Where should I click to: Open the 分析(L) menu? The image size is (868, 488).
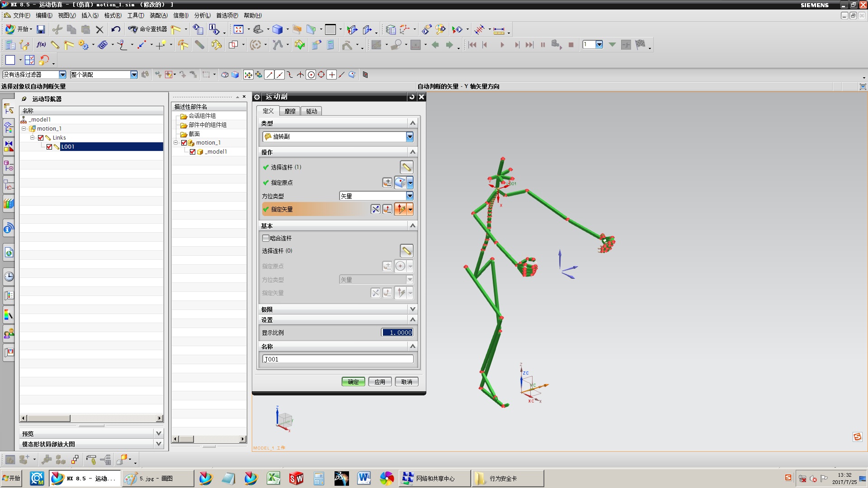pos(202,15)
